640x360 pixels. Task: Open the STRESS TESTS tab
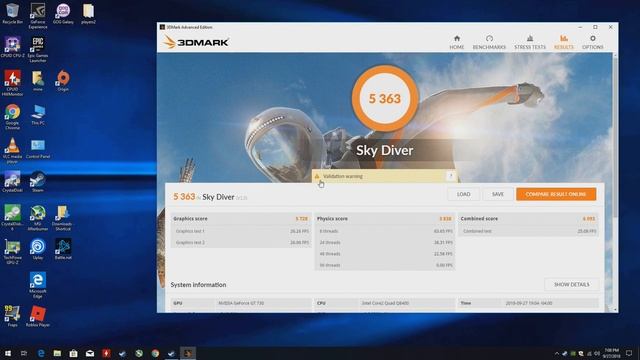(529, 42)
